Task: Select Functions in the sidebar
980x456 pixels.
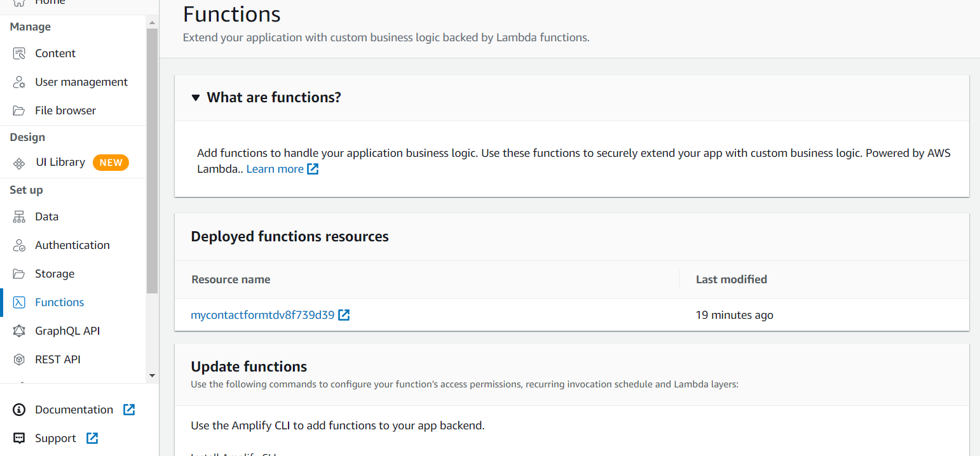Action: coord(60,302)
